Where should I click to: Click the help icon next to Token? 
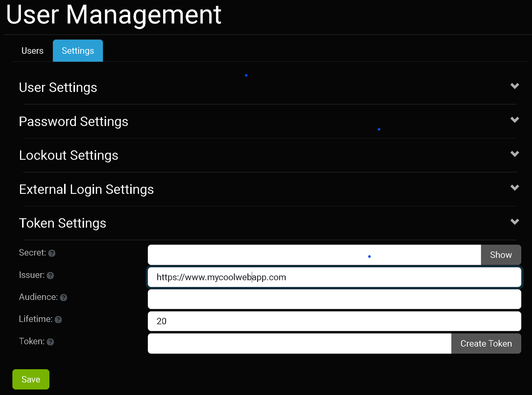tap(50, 342)
